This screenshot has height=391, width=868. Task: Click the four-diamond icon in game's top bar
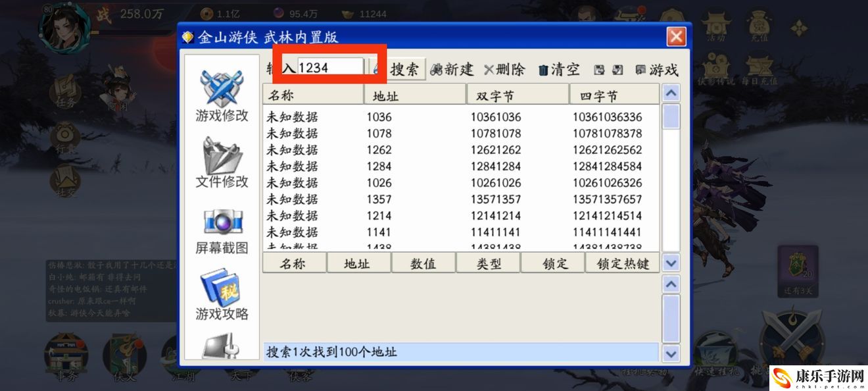tap(799, 28)
